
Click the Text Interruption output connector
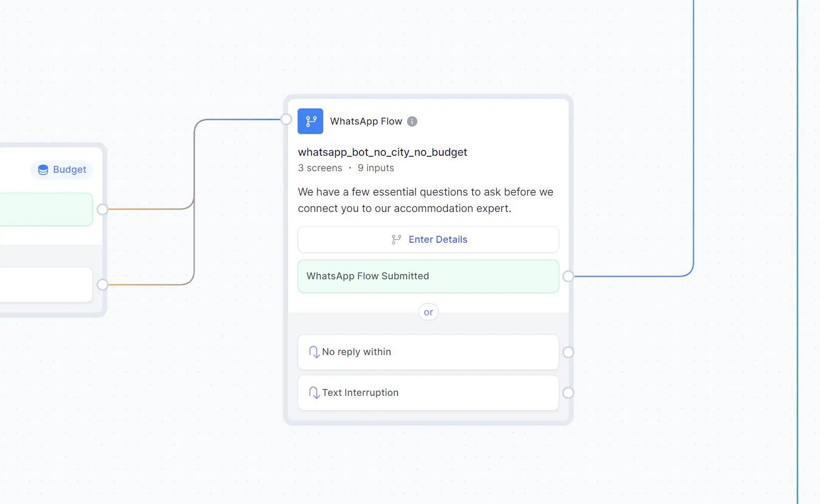pos(568,393)
